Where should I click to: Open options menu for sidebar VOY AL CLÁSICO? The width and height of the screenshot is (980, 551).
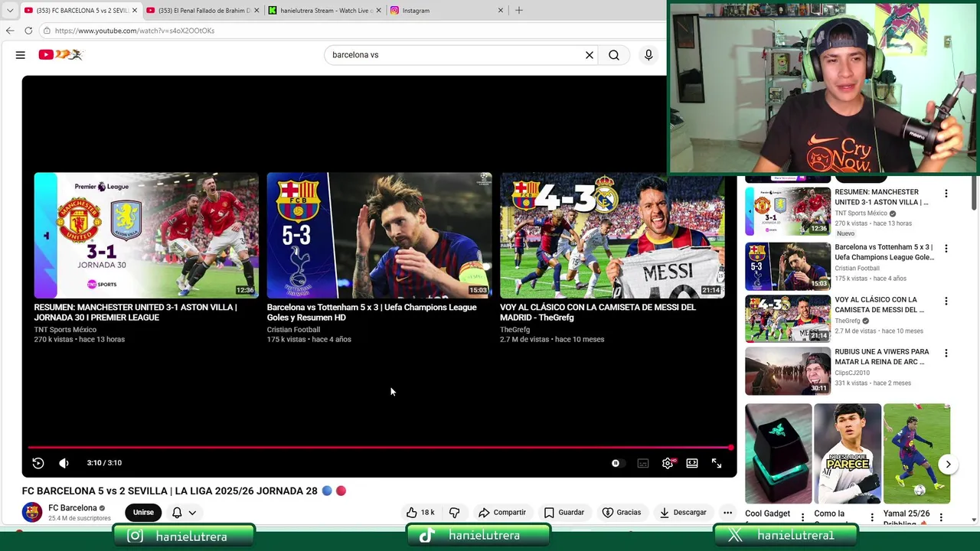point(946,302)
